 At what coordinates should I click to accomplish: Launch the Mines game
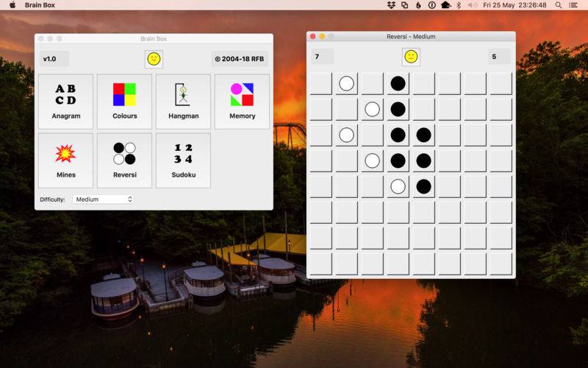click(65, 160)
